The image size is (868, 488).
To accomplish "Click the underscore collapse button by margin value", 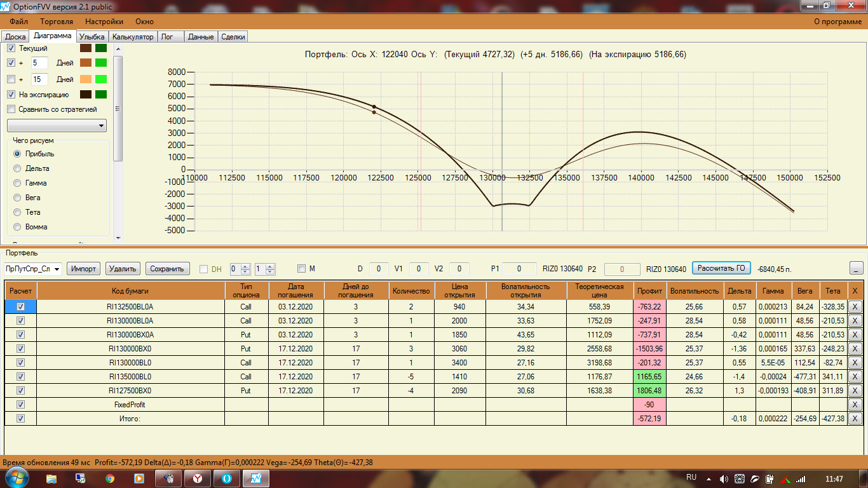I will click(857, 268).
